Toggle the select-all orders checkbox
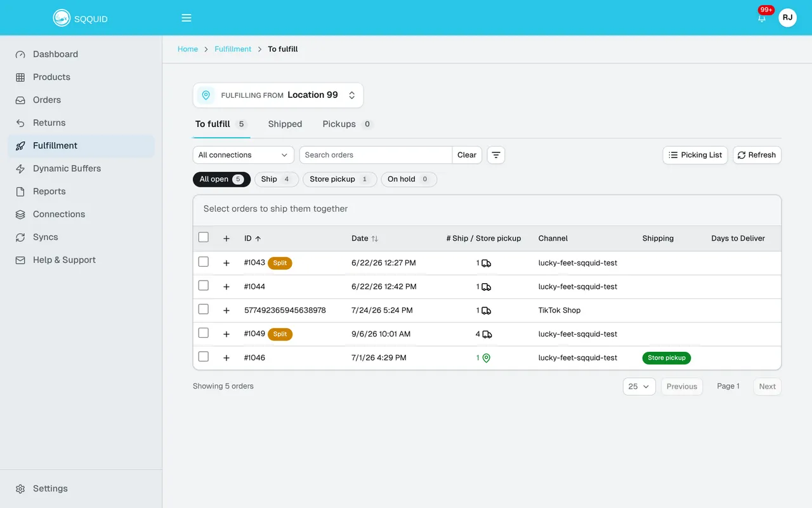This screenshot has height=508, width=812. click(204, 237)
